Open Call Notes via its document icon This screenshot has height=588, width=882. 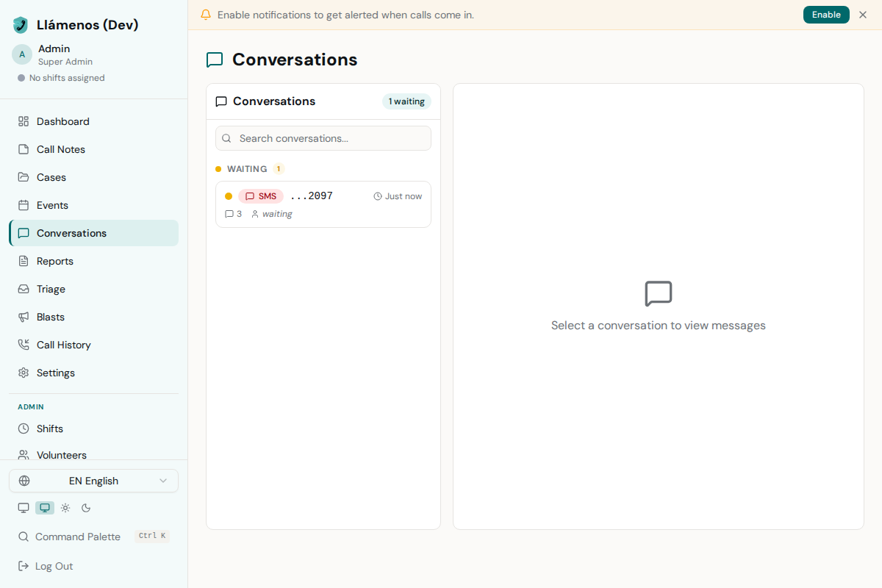[24, 149]
